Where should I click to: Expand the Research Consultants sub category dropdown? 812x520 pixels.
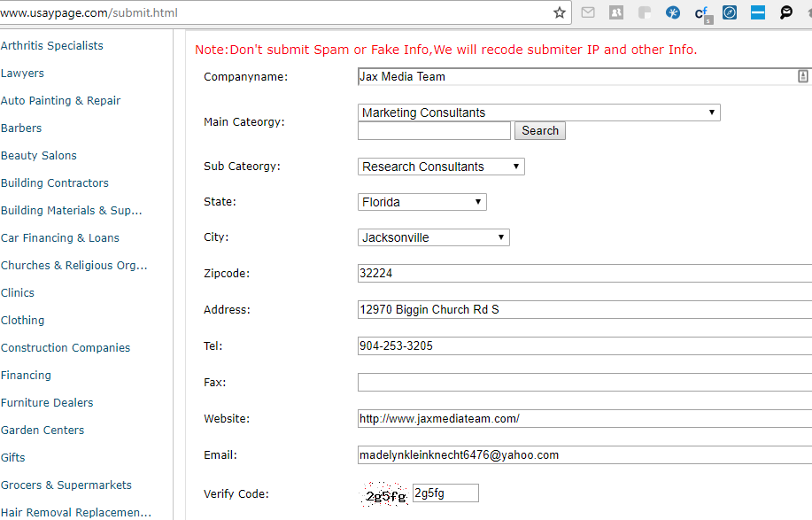click(441, 167)
